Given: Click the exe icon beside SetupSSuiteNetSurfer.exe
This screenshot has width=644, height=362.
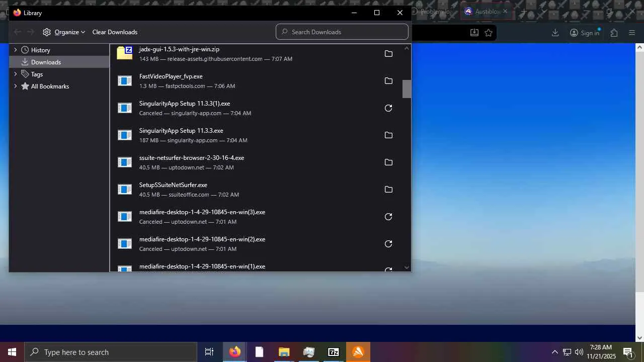Looking at the screenshot, I should (125, 190).
